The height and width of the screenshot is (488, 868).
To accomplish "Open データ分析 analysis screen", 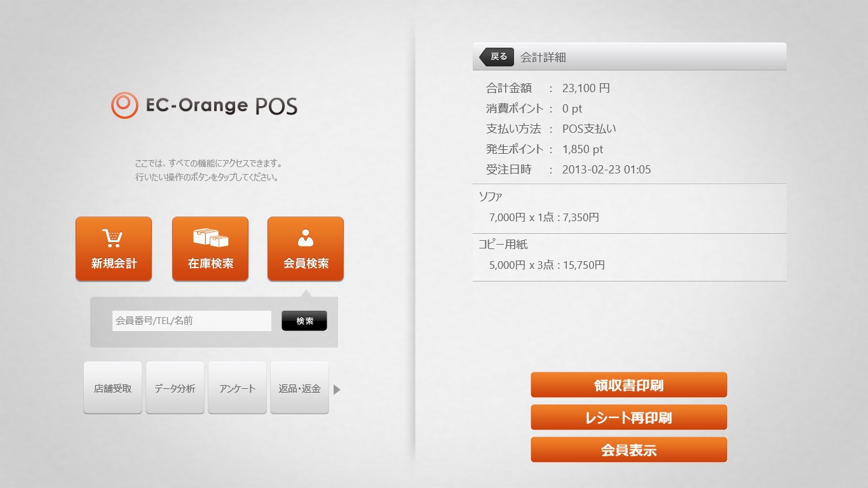I will pyautogui.click(x=175, y=388).
